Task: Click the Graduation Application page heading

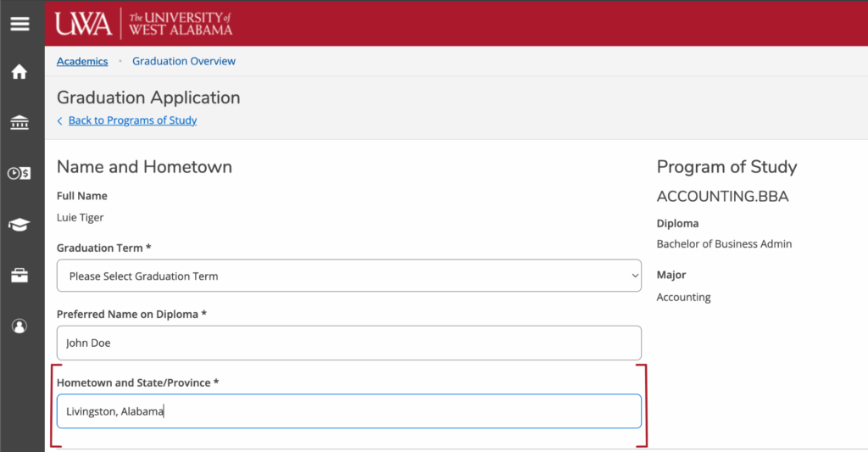Action: click(x=148, y=98)
